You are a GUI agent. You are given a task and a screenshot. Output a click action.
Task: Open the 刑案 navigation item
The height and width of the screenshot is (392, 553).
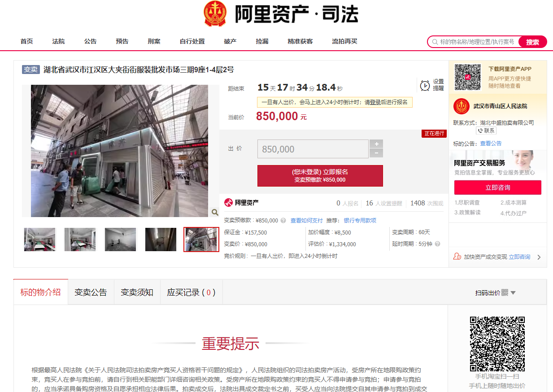(154, 41)
